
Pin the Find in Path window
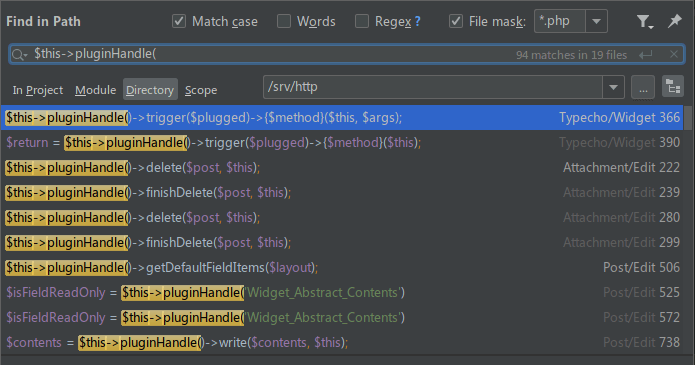[x=675, y=21]
